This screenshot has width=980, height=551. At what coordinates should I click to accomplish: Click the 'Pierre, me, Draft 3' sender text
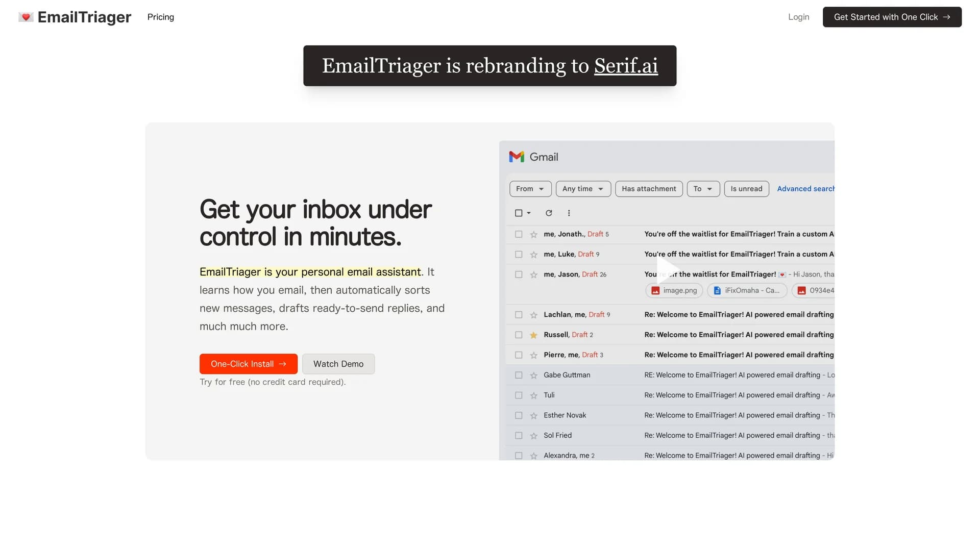pyautogui.click(x=573, y=355)
